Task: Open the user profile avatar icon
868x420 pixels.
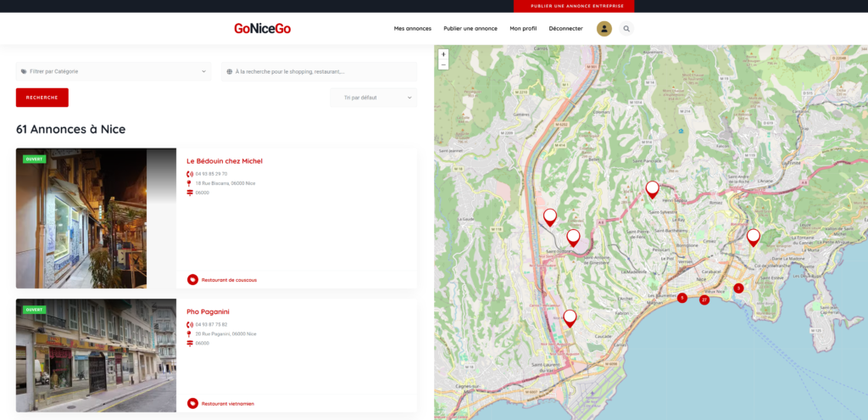Action: click(604, 29)
